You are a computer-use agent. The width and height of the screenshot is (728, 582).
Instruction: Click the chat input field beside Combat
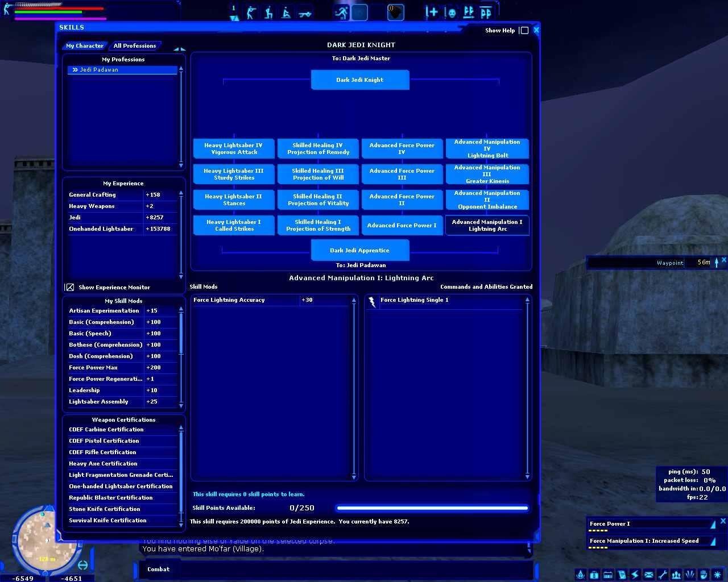357,569
